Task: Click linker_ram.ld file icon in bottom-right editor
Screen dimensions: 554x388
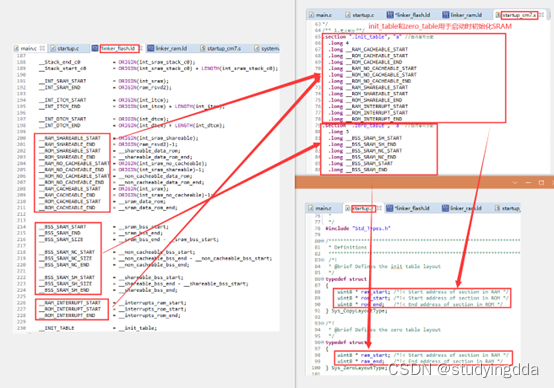Action: tap(446, 208)
